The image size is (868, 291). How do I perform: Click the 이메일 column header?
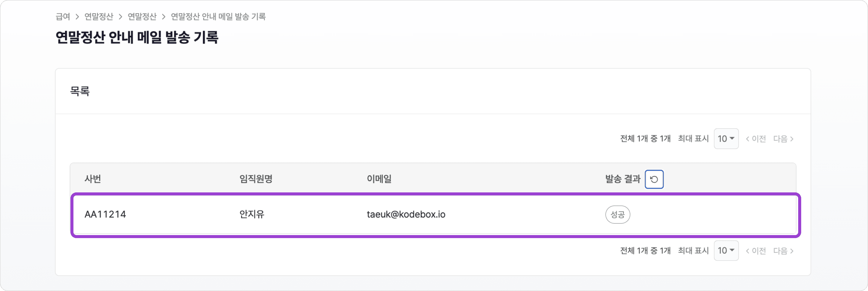379,179
